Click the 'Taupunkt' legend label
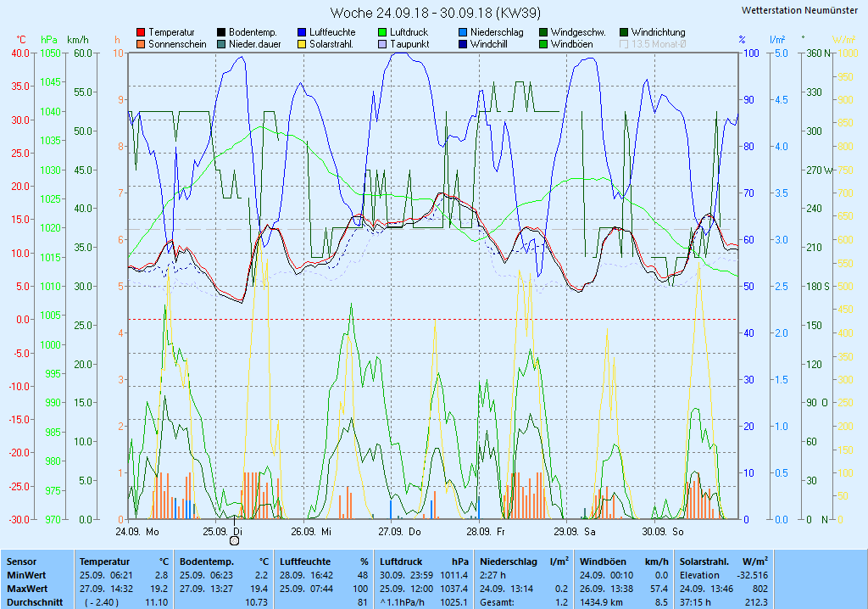 (x=409, y=44)
